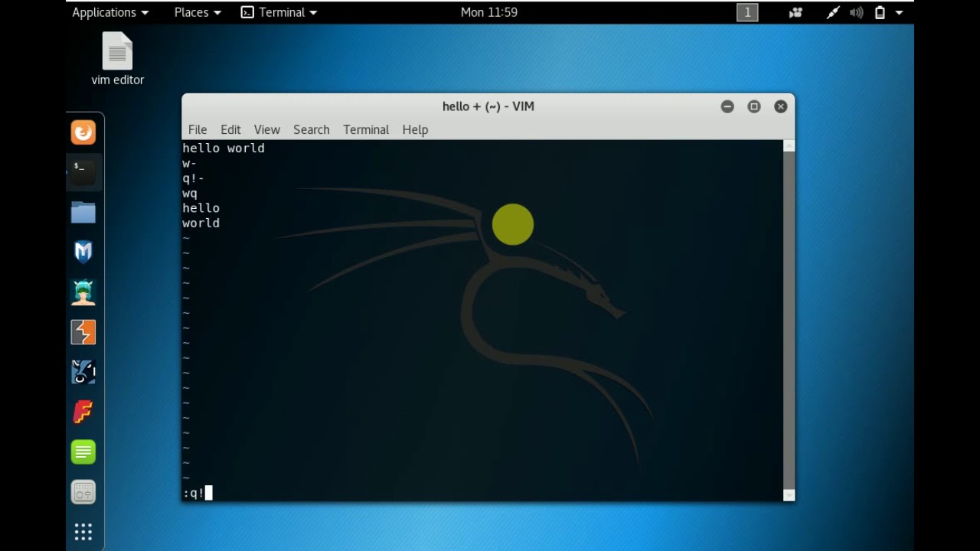Viewport: 980px width, 551px height.
Task: Open the clock Mon 11:59 calendar
Action: [489, 12]
